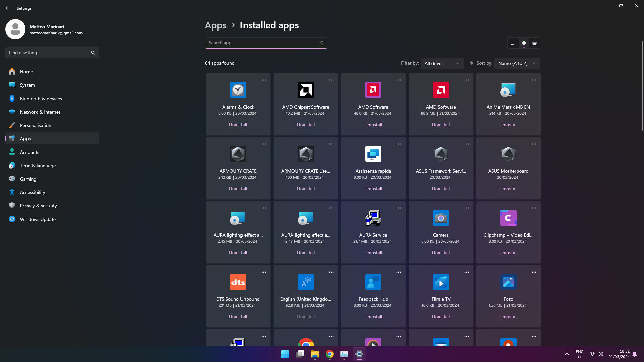
Task: Click the ENG IT language indicator
Action: (x=579, y=354)
